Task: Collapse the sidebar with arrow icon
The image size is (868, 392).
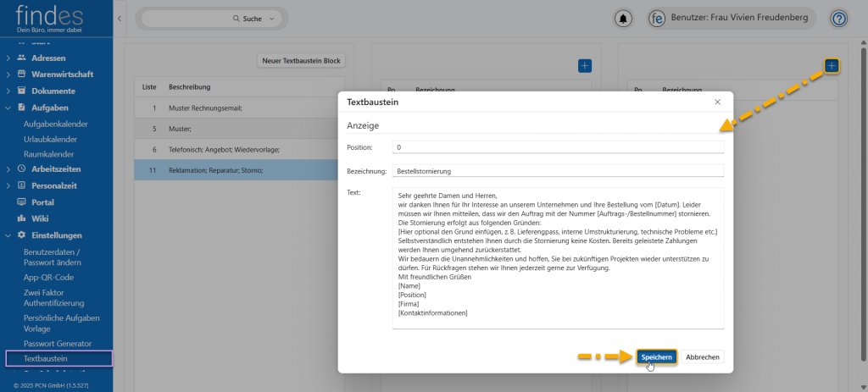Action: (x=120, y=18)
